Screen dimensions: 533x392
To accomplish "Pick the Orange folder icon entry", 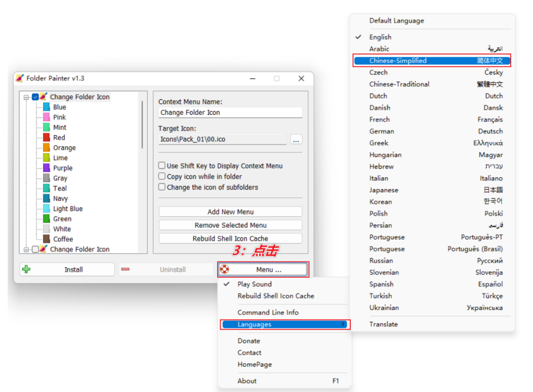I will pos(46,148).
